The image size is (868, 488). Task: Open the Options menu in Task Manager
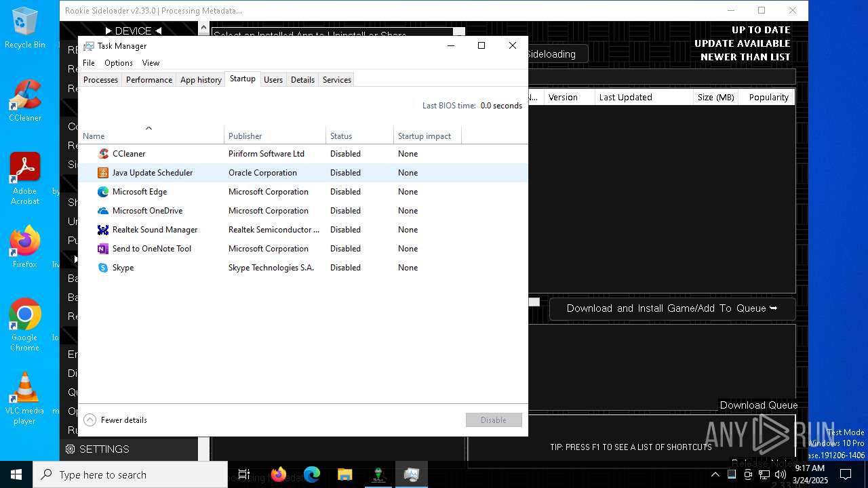119,63
